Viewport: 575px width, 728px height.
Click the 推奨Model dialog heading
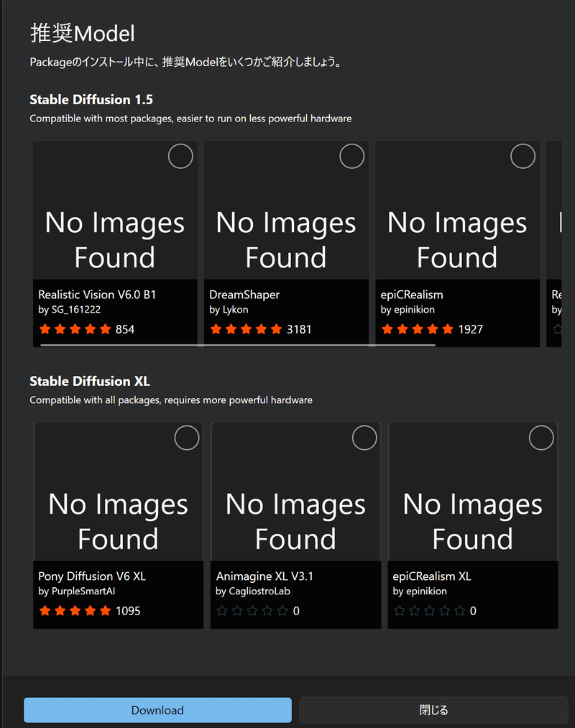(x=83, y=34)
